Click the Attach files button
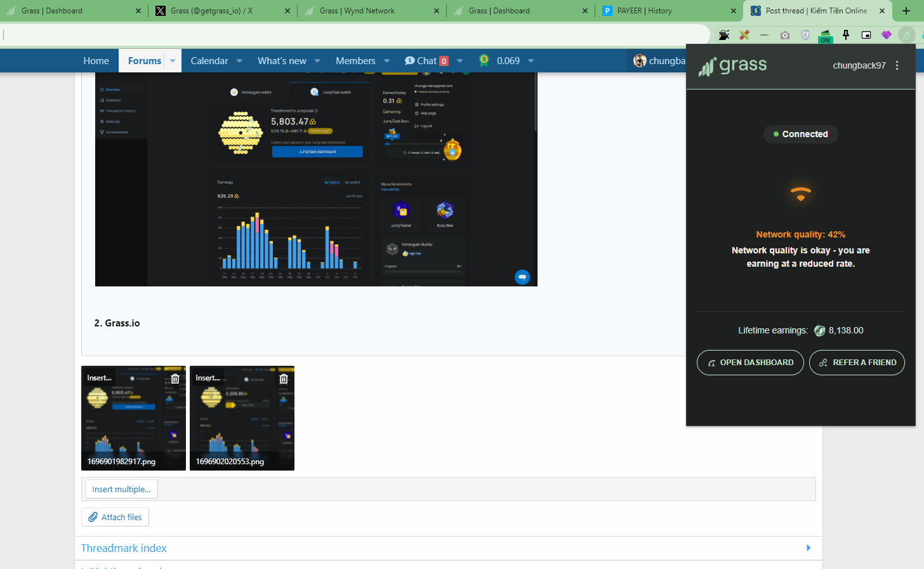This screenshot has height=569, width=924. click(x=115, y=517)
